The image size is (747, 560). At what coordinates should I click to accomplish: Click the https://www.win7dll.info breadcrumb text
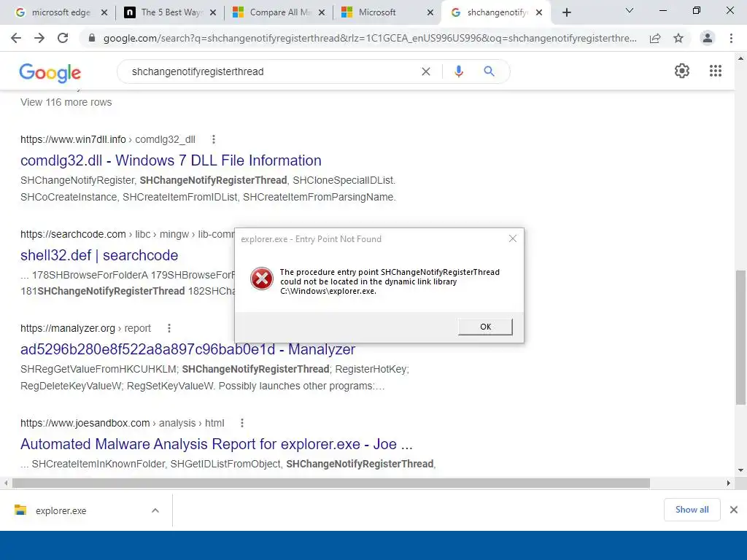[x=73, y=139]
